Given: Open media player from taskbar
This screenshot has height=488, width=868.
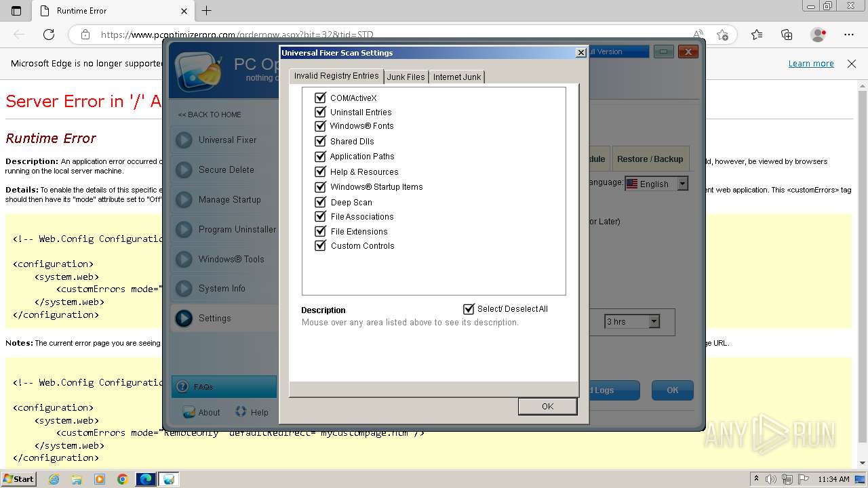Looking at the screenshot, I should pos(100,479).
